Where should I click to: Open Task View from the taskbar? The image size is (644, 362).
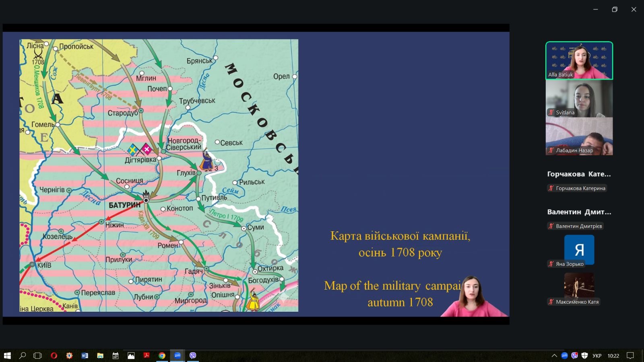[37, 356]
